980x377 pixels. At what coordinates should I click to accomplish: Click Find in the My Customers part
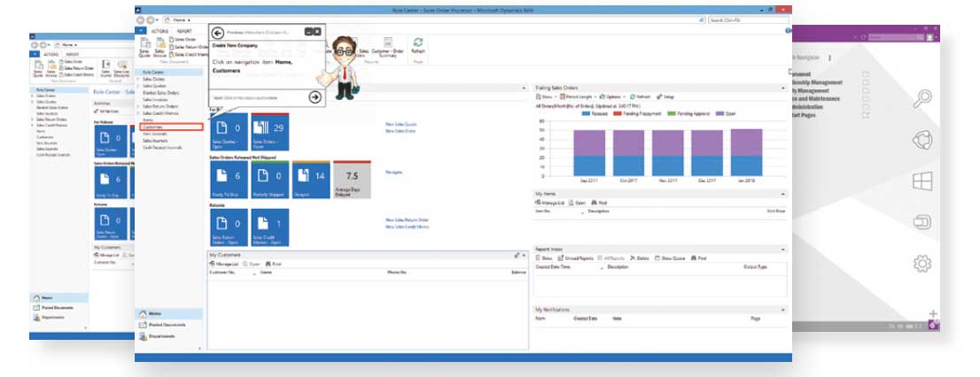point(274,264)
